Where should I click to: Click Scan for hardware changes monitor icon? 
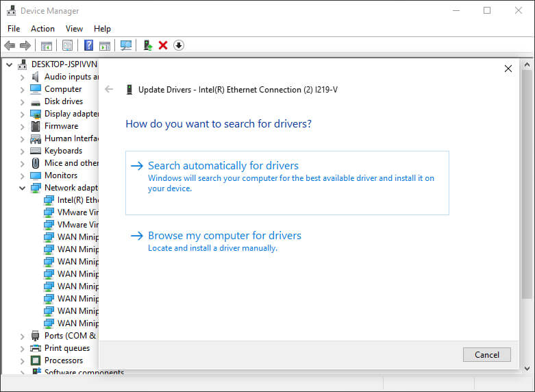click(x=126, y=45)
